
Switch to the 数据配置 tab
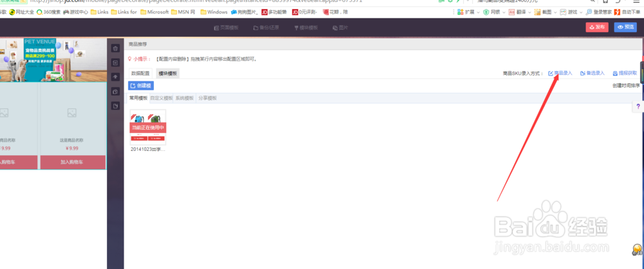(x=140, y=73)
